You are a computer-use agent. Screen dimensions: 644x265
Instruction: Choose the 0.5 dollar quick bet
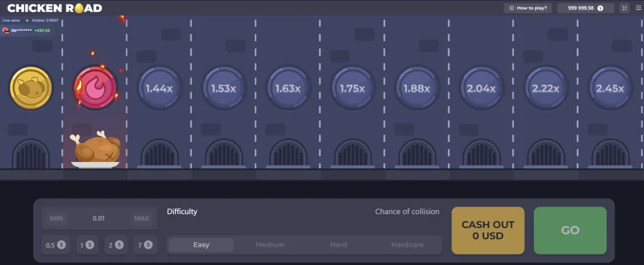coord(55,245)
